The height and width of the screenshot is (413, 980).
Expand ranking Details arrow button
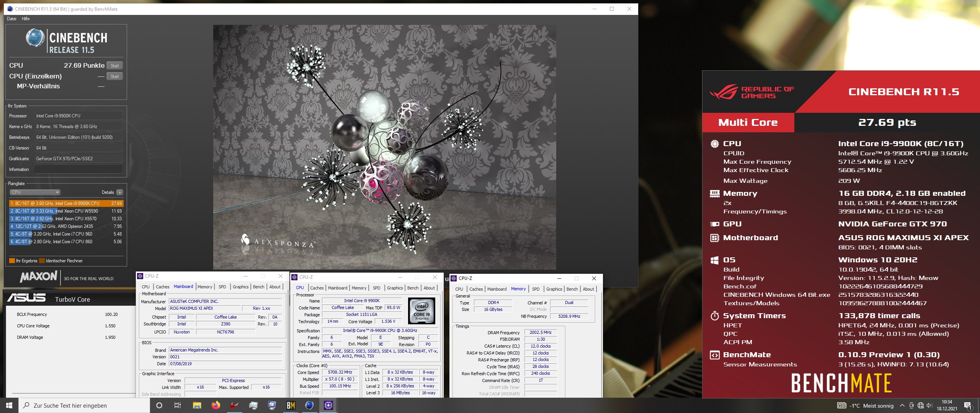[120, 192]
